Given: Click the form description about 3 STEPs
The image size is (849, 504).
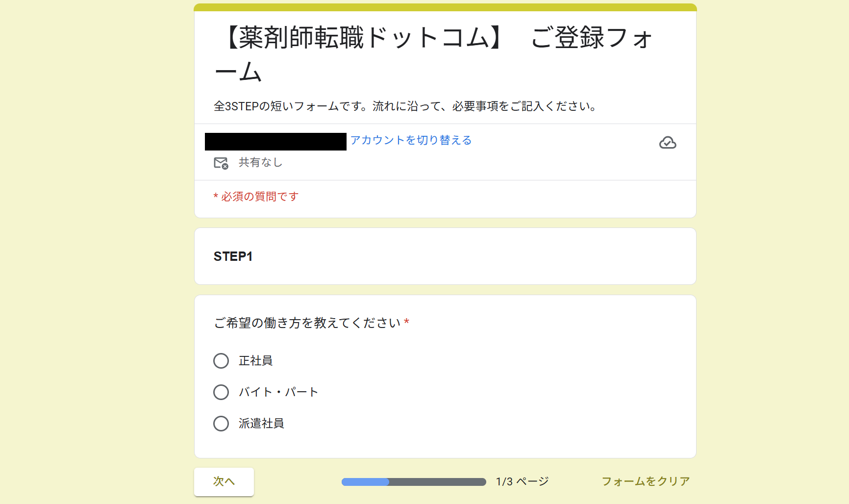Looking at the screenshot, I should pos(405,106).
